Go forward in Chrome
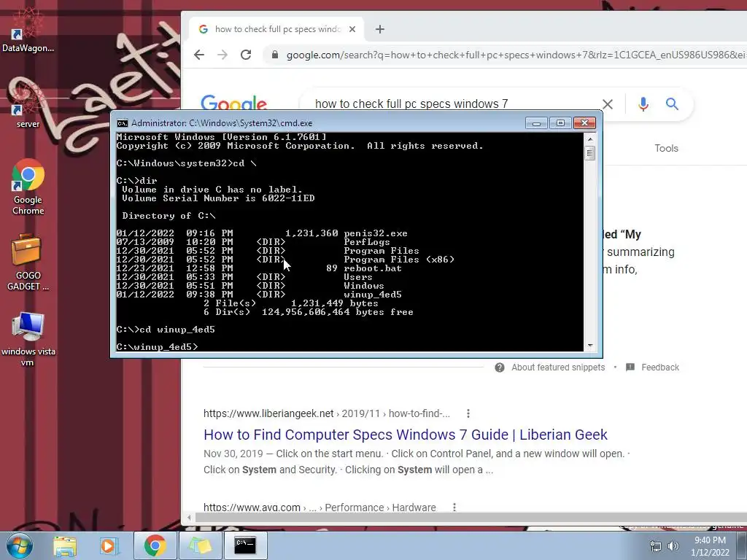This screenshot has height=560, width=747. [222, 55]
